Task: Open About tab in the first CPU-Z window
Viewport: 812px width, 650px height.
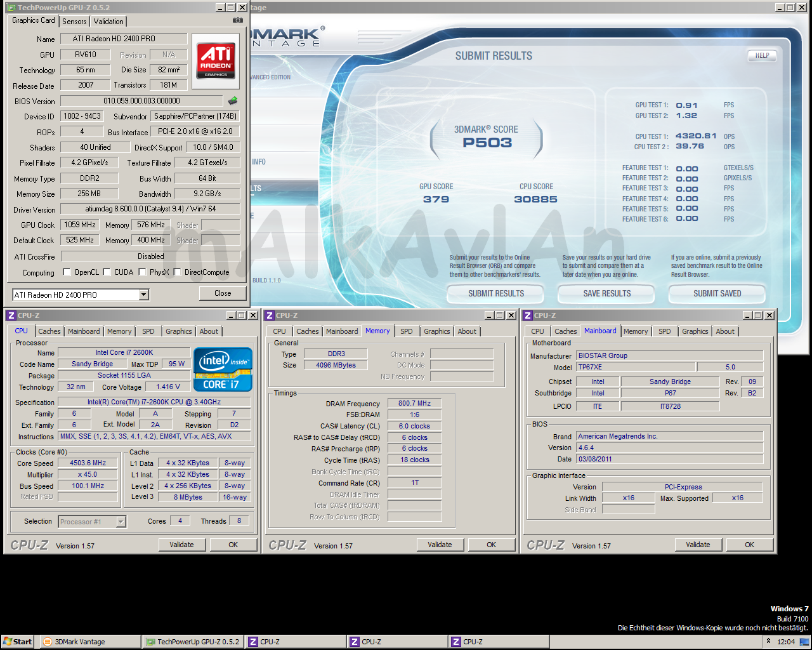Action: point(209,331)
